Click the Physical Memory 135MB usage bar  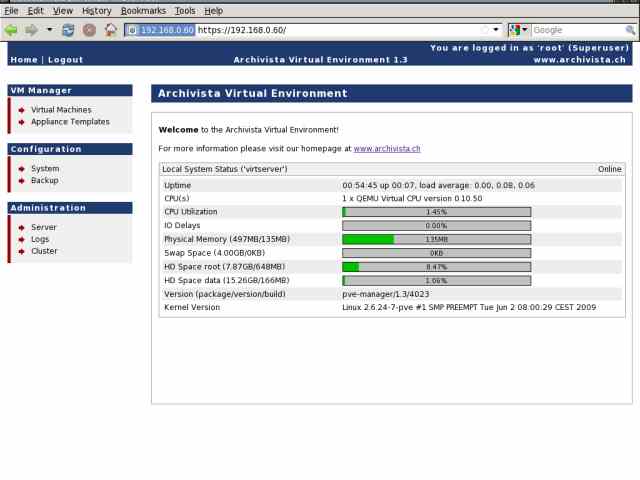[437, 239]
